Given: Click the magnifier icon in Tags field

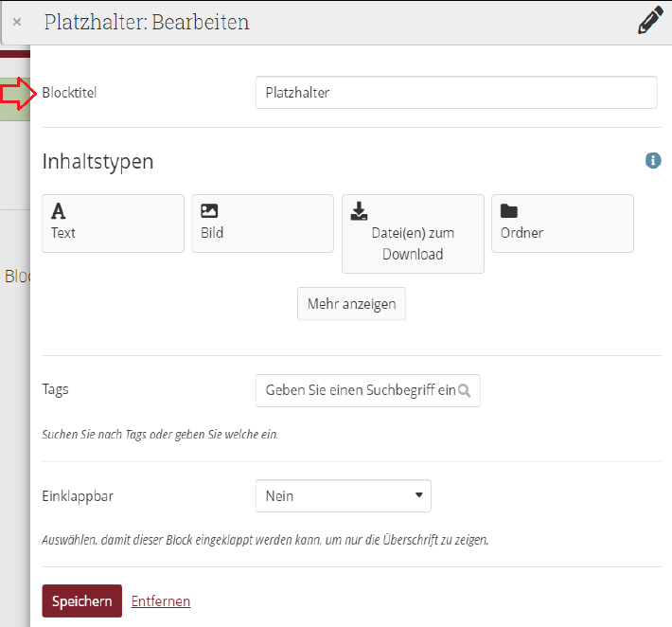Looking at the screenshot, I should point(467,390).
